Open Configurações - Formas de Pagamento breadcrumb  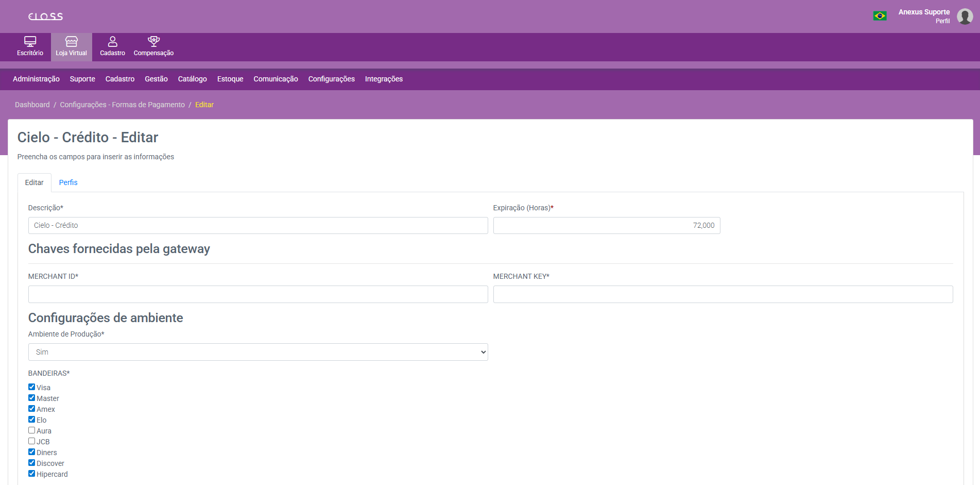coord(122,105)
